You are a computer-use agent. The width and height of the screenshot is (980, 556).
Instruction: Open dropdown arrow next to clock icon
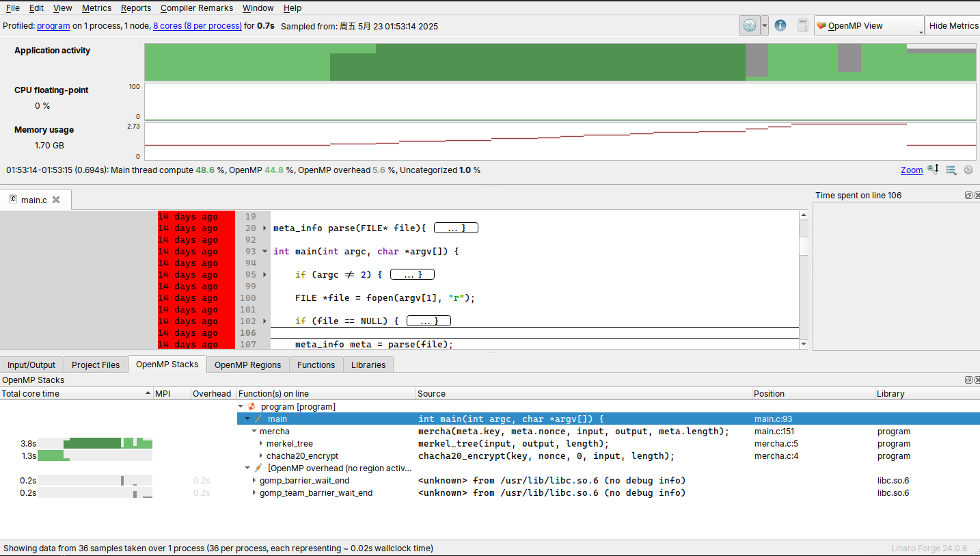(x=765, y=26)
